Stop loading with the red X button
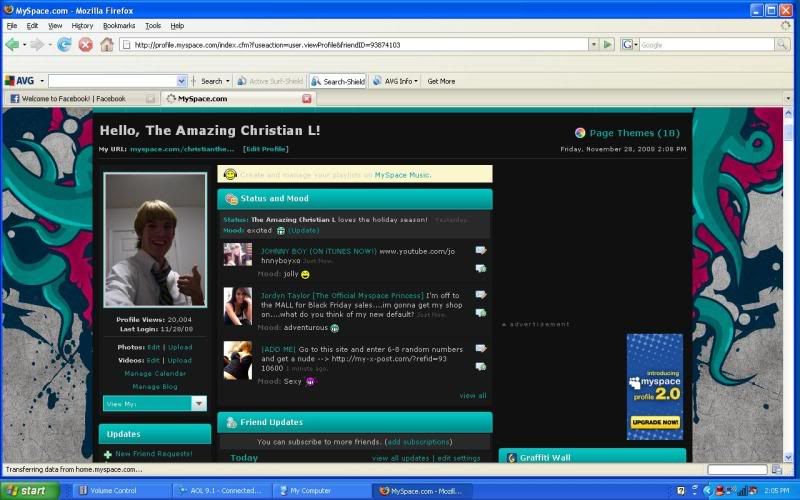 tap(85, 45)
